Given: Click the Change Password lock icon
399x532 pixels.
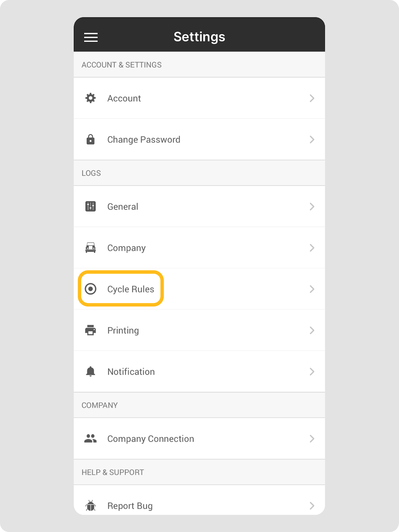Looking at the screenshot, I should 90,139.
